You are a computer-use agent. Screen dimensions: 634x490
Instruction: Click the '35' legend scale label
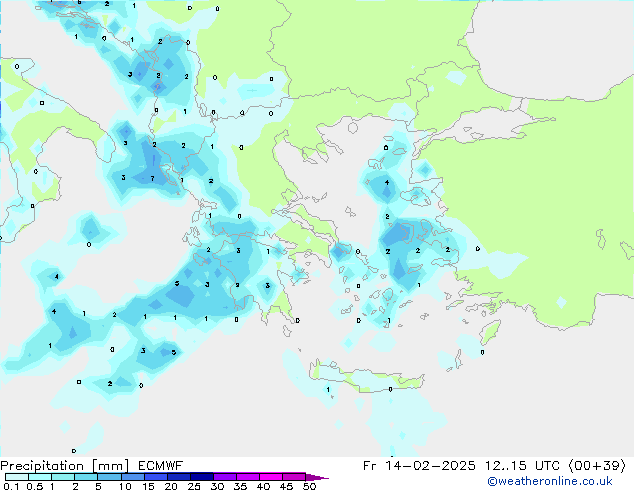pyautogui.click(x=240, y=486)
